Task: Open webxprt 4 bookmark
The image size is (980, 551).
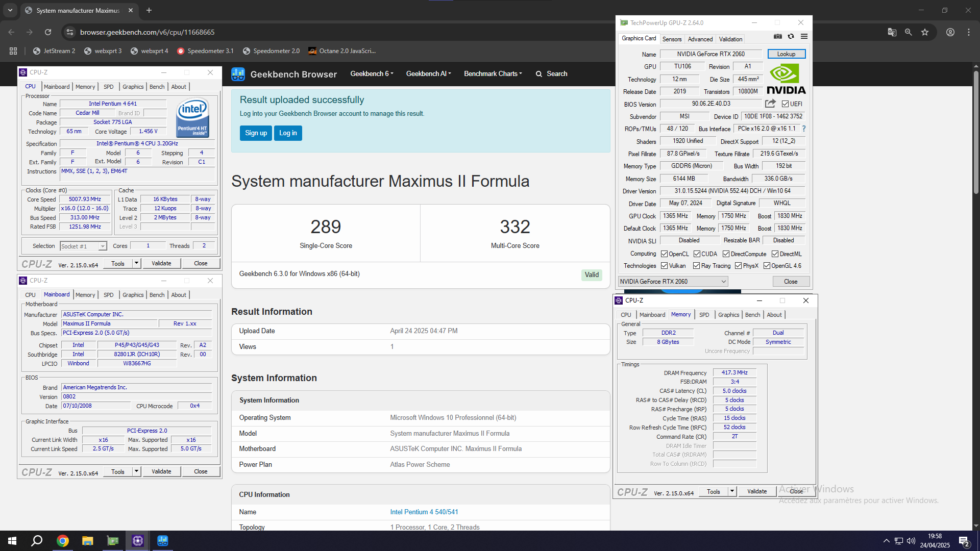Action: [150, 51]
